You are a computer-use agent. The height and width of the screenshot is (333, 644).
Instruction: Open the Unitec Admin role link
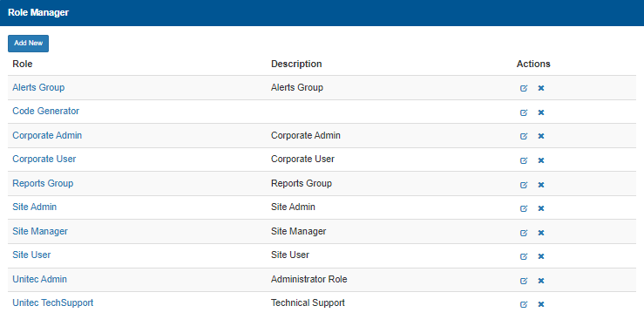point(39,279)
